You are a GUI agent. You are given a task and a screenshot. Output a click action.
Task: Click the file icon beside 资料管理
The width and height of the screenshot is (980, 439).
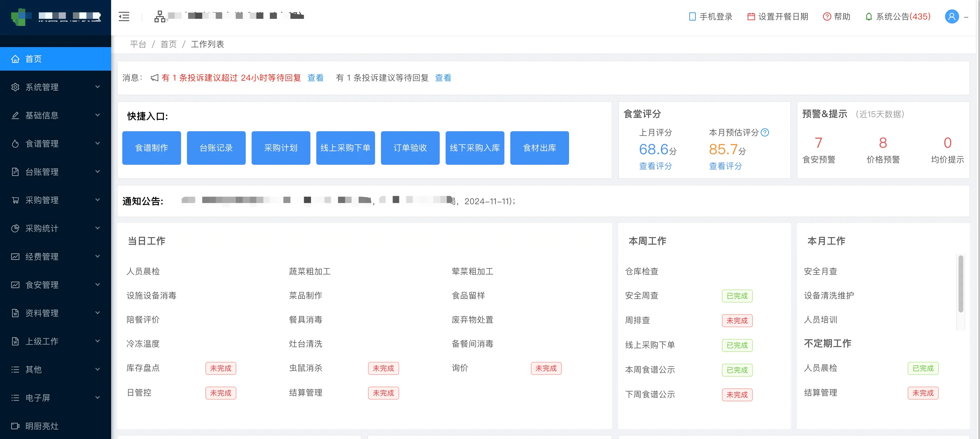(x=15, y=313)
